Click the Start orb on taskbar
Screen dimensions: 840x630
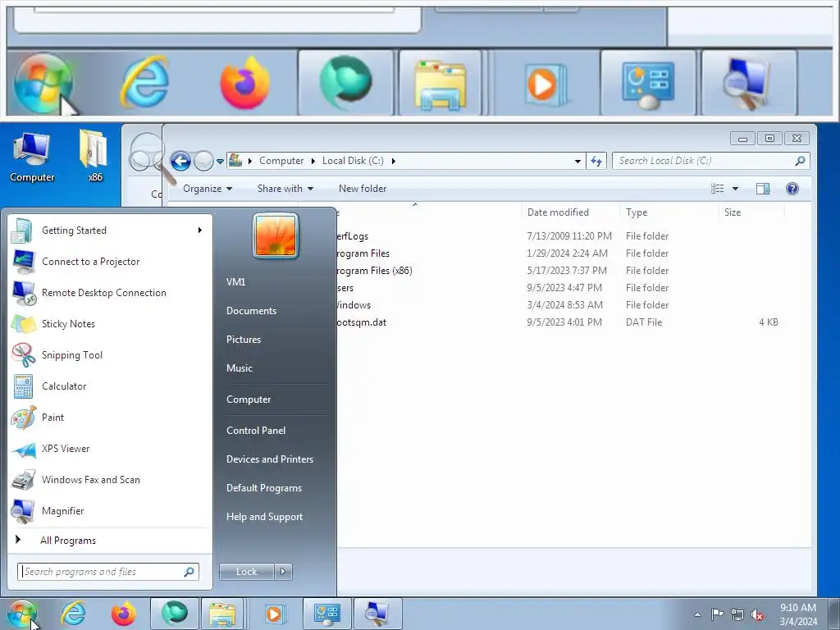tap(21, 614)
